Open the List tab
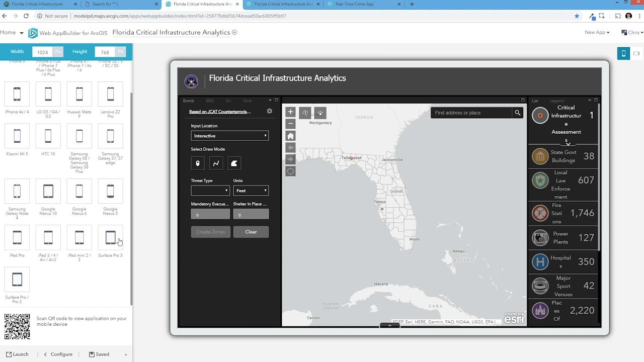Image resolution: width=644 pixels, height=362 pixels. [535, 101]
